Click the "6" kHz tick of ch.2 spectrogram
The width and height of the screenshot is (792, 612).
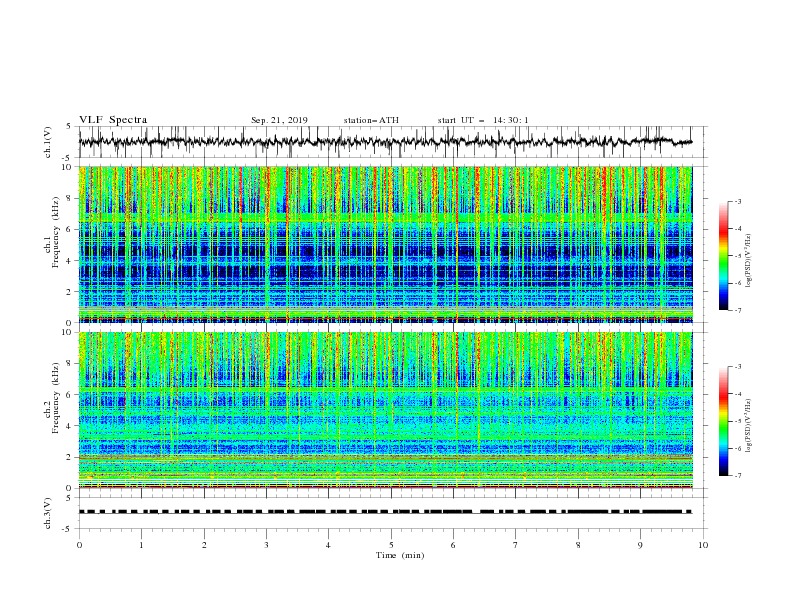(x=70, y=394)
